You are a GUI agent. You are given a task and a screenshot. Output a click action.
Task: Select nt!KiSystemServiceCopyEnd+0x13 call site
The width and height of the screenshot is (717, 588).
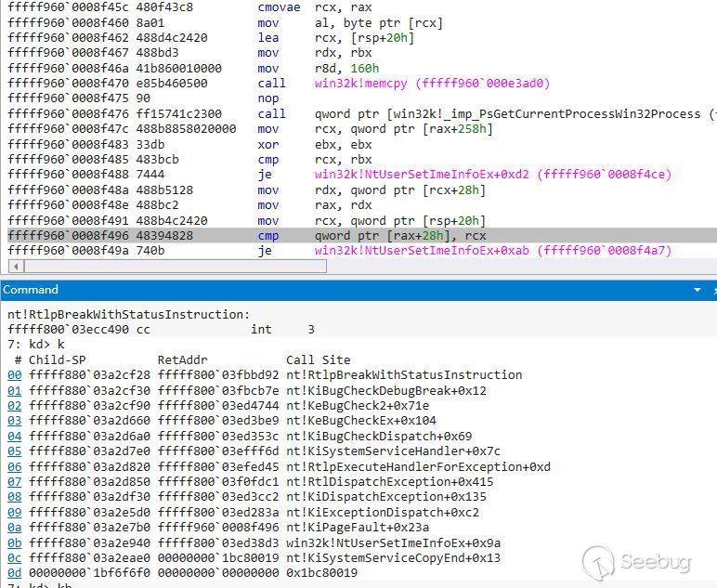coord(393,558)
